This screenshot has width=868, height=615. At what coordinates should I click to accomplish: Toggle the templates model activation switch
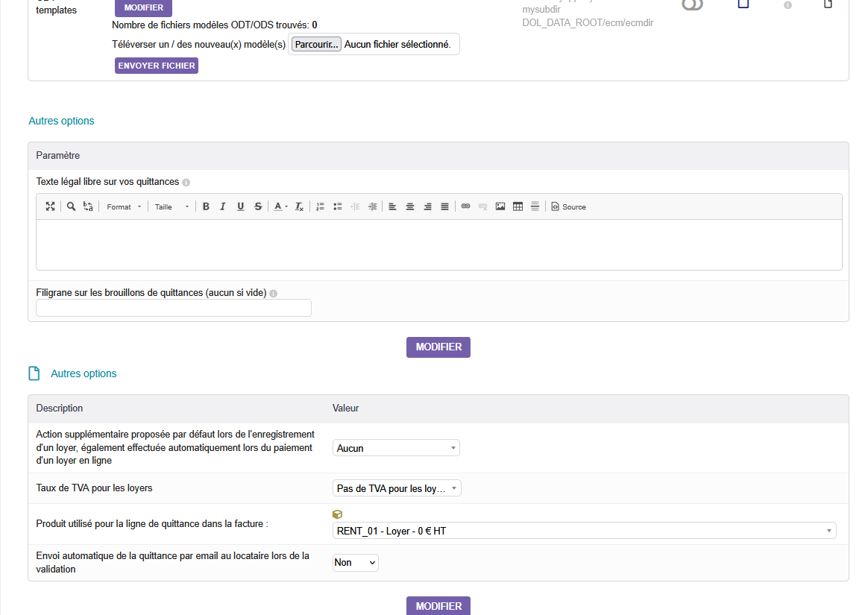pyautogui.click(x=692, y=4)
